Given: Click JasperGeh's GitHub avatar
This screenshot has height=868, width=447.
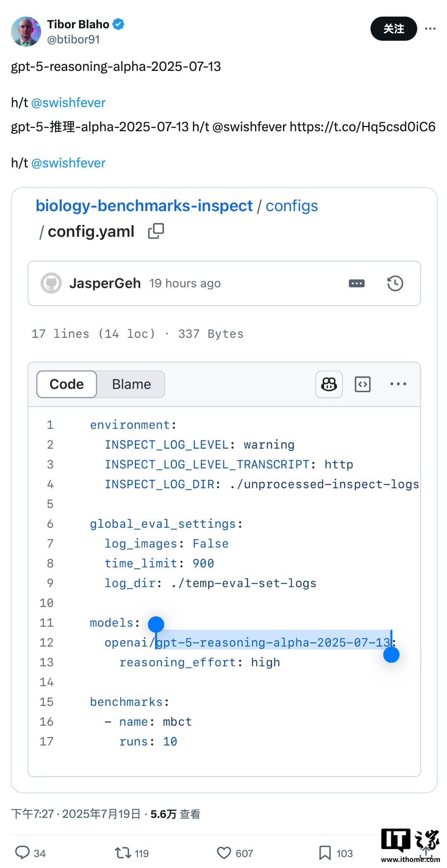Looking at the screenshot, I should click(51, 283).
